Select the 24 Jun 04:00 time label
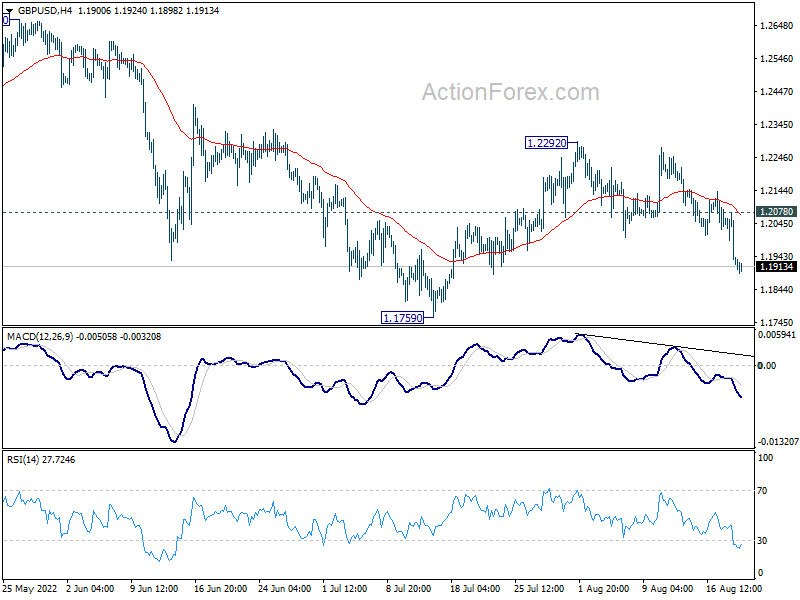This screenshot has width=800, height=600. [x=285, y=588]
